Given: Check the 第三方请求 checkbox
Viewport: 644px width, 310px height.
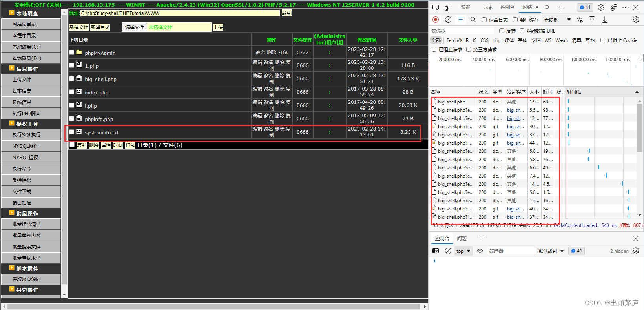Looking at the screenshot, I should pos(469,49).
